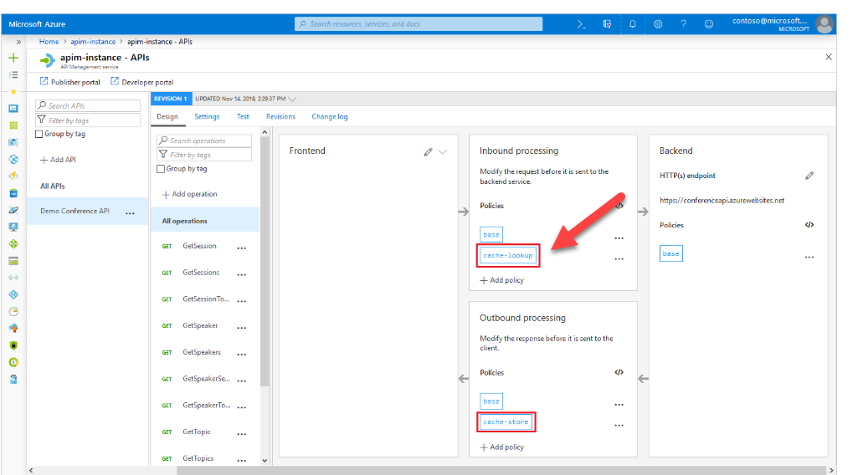Click the horizontal scrollbar left arrow
This screenshot has height=475, width=868.
31,470
